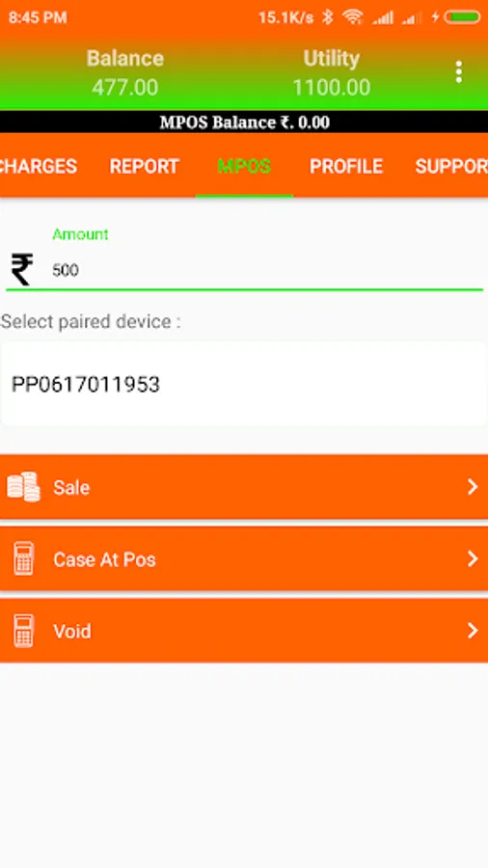
Task: Expand the Sale row chevron arrow
Action: click(x=472, y=487)
